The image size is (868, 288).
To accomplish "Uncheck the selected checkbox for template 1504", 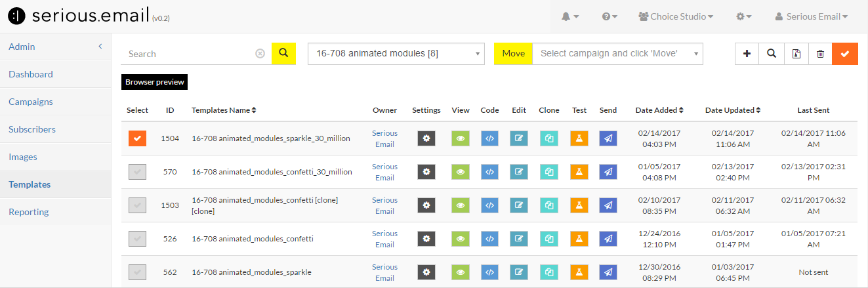I will [137, 138].
